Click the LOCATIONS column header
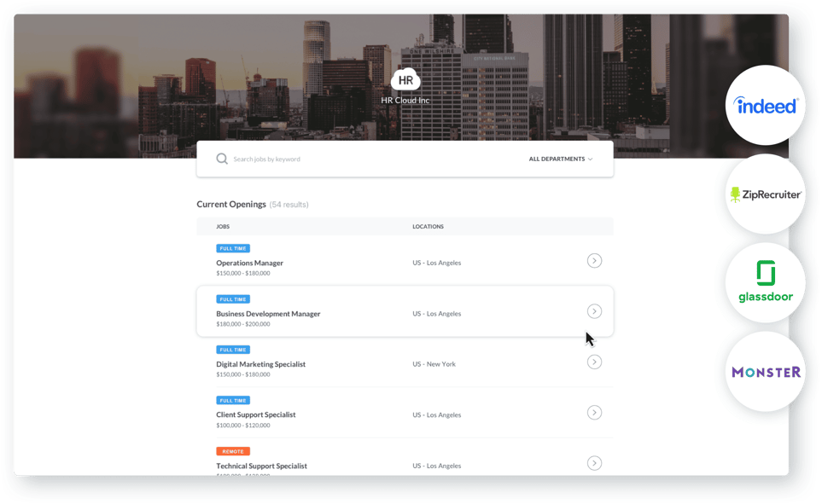 pyautogui.click(x=428, y=226)
